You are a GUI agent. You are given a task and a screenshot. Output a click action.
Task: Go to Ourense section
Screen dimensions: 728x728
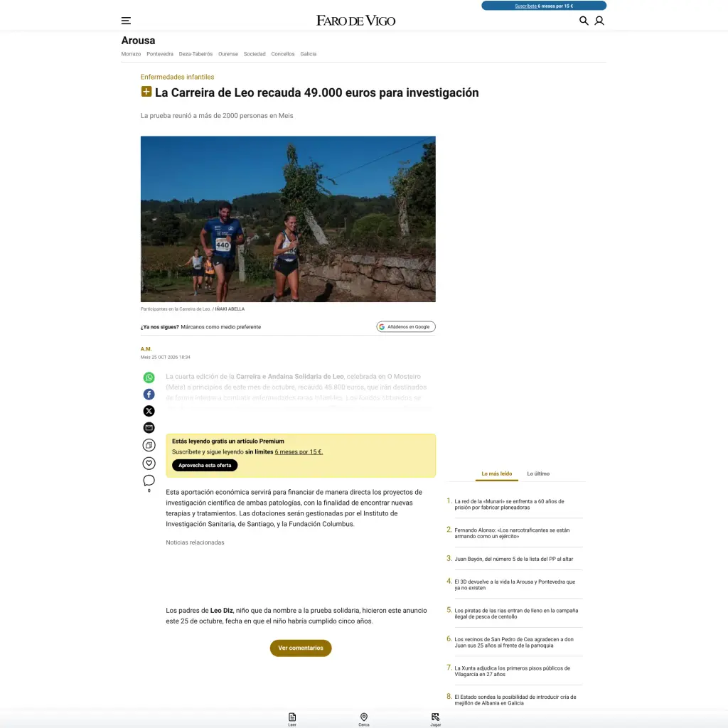pyautogui.click(x=228, y=54)
